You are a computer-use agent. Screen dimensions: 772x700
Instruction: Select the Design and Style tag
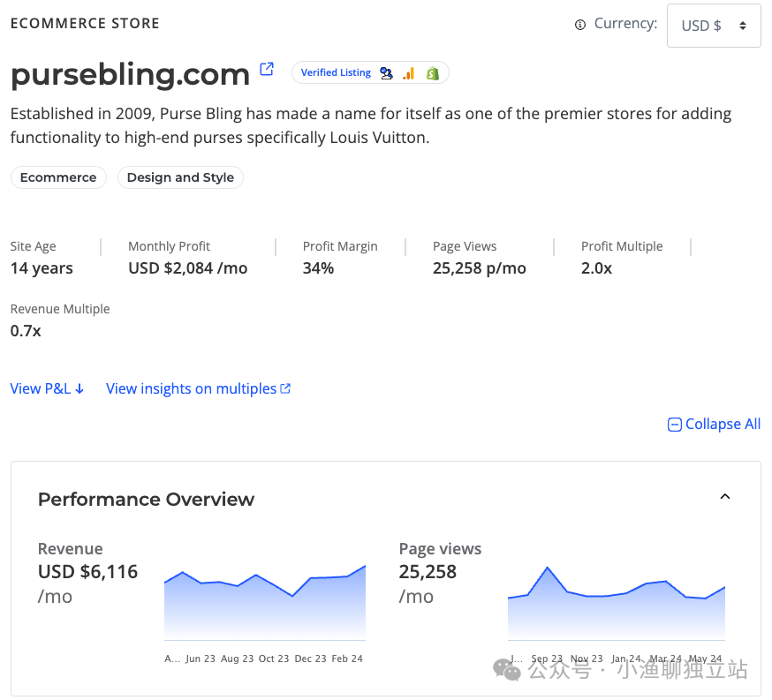[180, 177]
